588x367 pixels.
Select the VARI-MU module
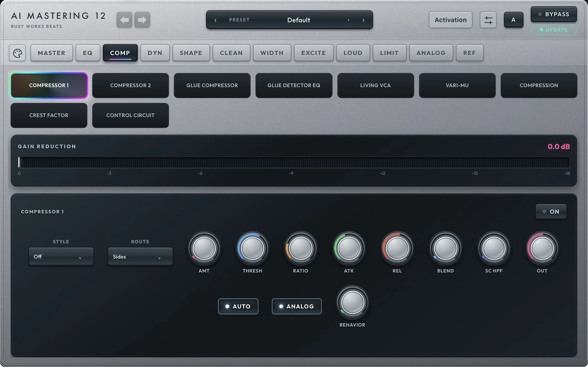click(457, 85)
